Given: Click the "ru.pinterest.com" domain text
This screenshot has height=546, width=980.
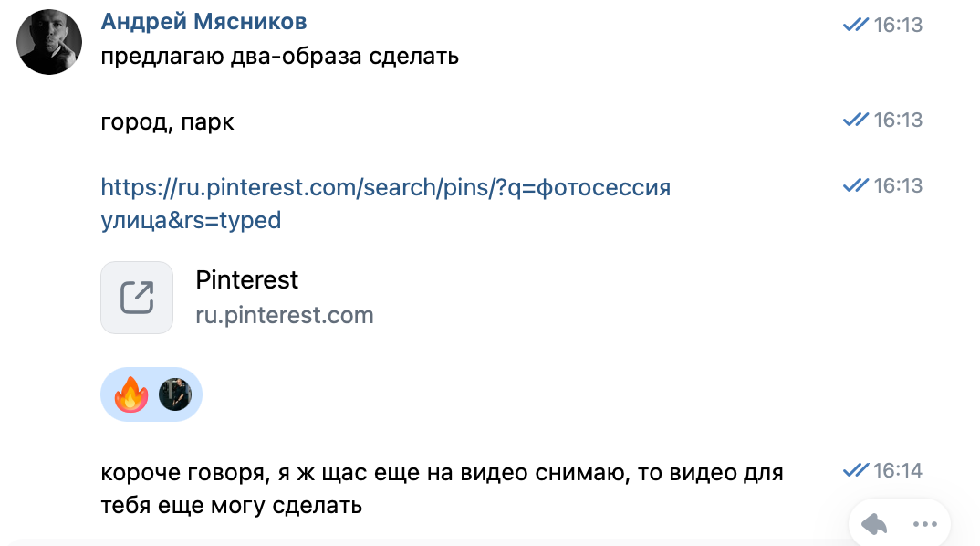Looking at the screenshot, I should [286, 315].
